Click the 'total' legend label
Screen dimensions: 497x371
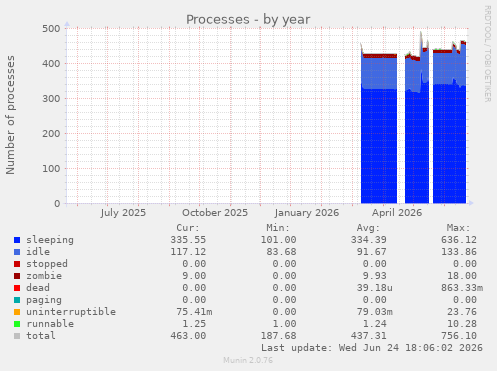click(x=41, y=336)
